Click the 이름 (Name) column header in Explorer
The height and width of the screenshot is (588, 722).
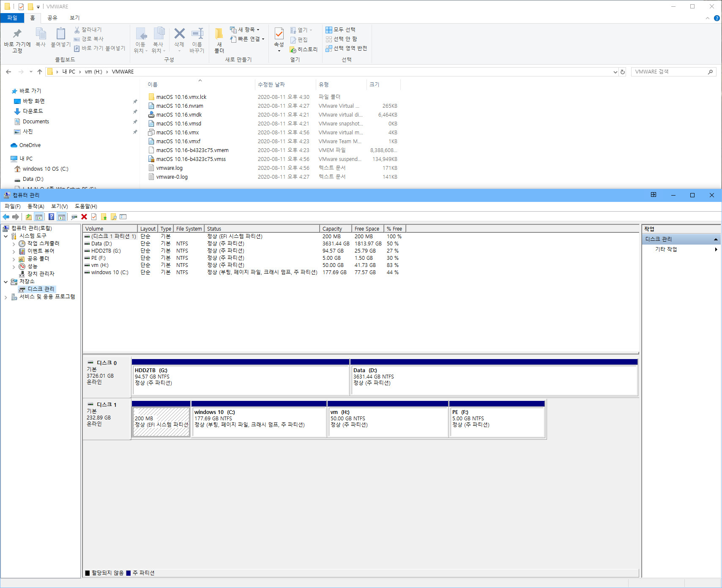[200, 85]
